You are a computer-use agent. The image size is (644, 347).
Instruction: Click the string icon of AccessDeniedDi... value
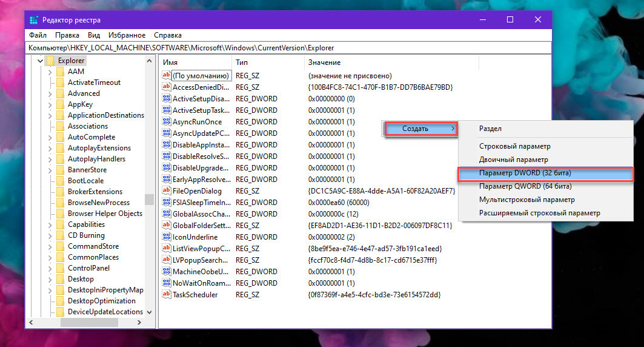coord(167,87)
